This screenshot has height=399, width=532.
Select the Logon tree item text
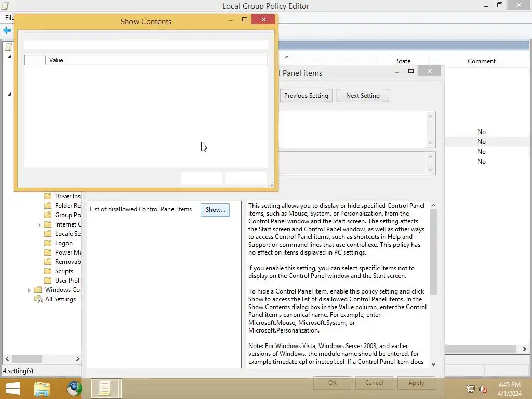click(x=64, y=243)
